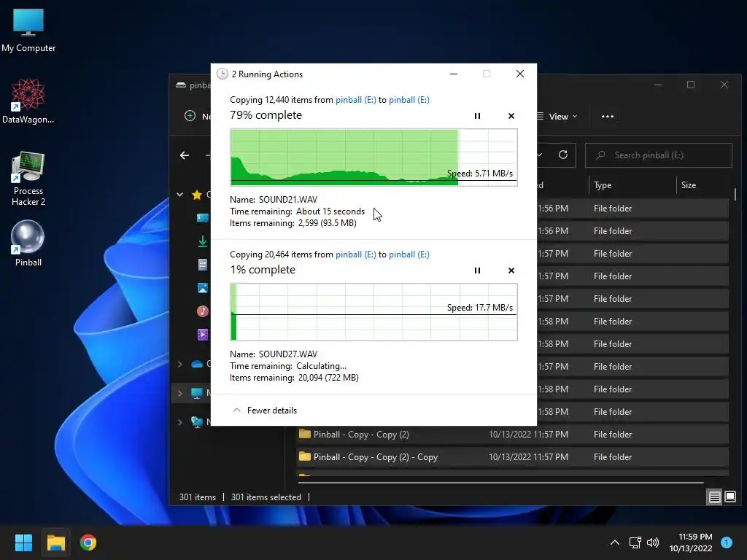The height and width of the screenshot is (560, 747).
Task: Collapse the Quick access tree section
Action: [x=180, y=194]
